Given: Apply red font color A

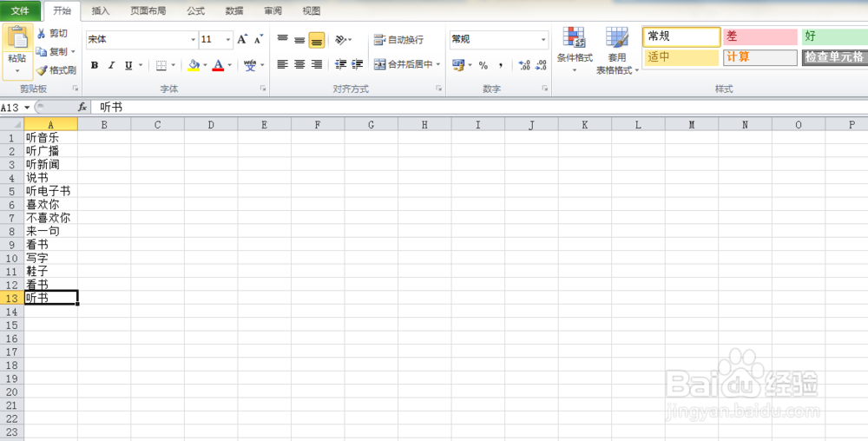Looking at the screenshot, I should coord(218,65).
